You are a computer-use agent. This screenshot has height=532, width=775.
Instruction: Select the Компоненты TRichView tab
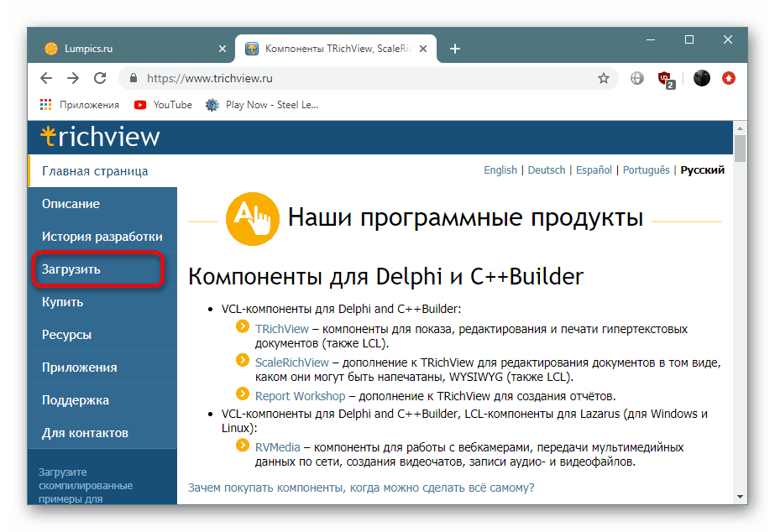336,49
